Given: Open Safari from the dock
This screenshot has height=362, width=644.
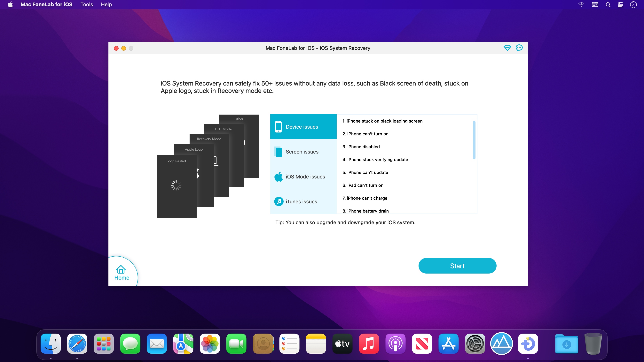Looking at the screenshot, I should pyautogui.click(x=77, y=343).
